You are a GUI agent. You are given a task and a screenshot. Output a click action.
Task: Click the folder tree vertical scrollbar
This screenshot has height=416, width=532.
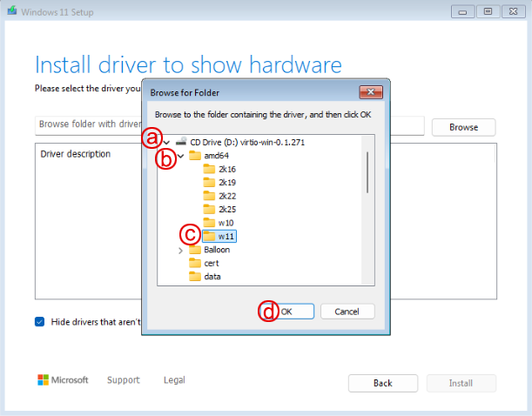[367, 209]
